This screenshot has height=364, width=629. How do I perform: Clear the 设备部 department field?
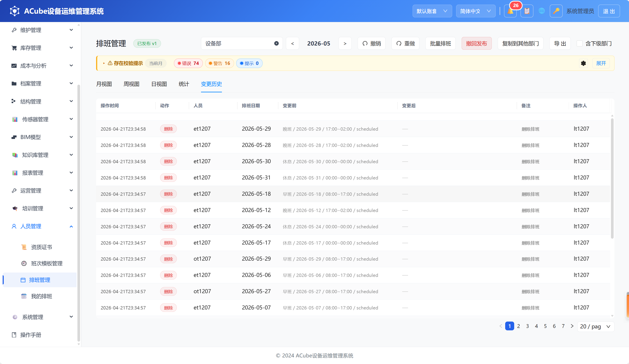point(276,44)
